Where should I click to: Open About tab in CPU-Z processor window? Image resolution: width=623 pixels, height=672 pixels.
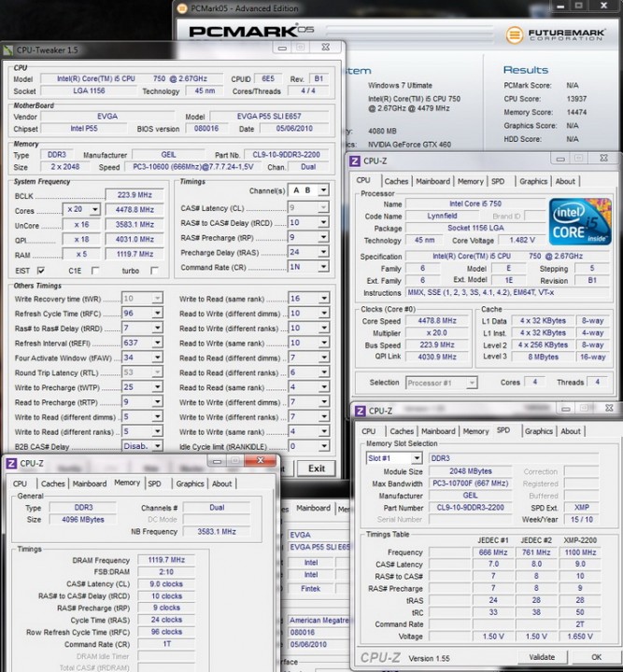pyautogui.click(x=565, y=181)
